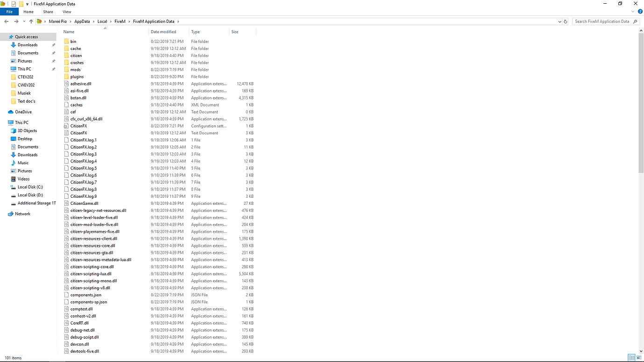Select the Local Disk (D:) drive icon
The height and width of the screenshot is (362, 644).
coord(14,195)
